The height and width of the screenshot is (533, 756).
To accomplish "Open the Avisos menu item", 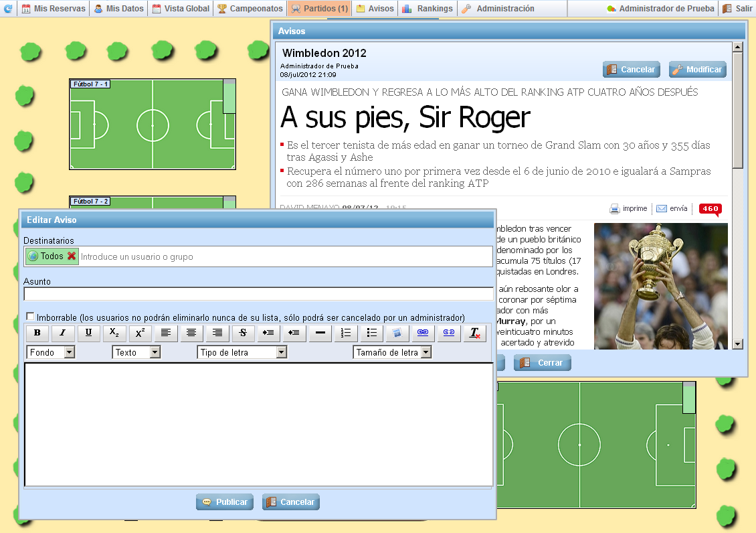I will (x=375, y=8).
